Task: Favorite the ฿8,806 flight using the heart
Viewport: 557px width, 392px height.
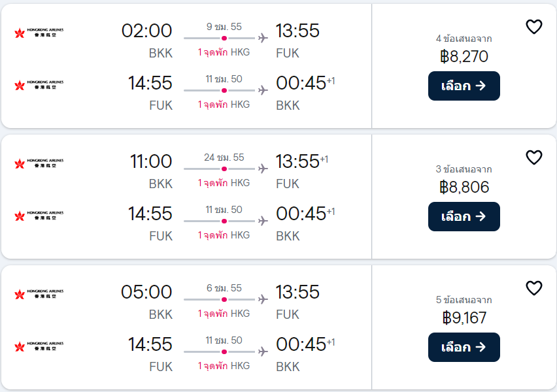Action: 533,157
